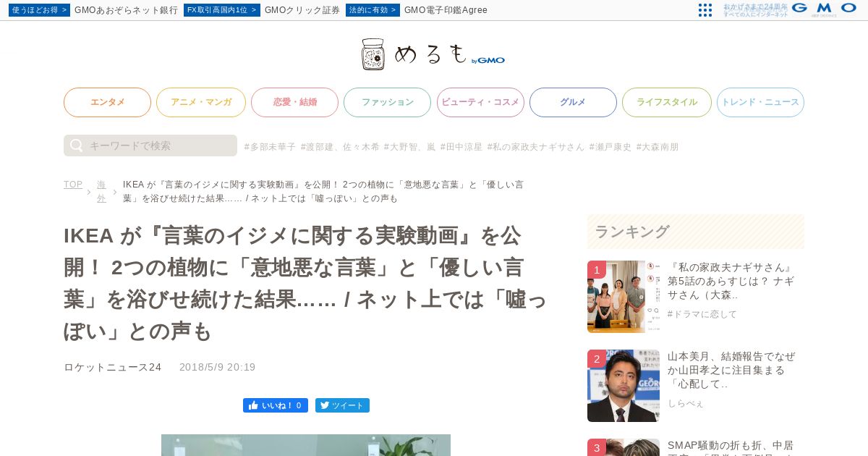The height and width of the screenshot is (456, 868).
Task: Click the #大森南朋 hashtag
Action: tap(658, 147)
